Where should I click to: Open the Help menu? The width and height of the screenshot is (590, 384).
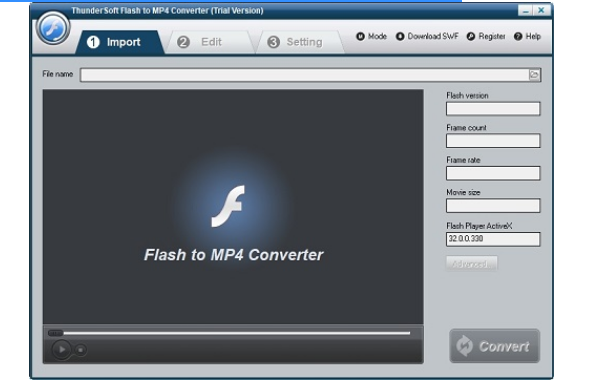(x=528, y=36)
